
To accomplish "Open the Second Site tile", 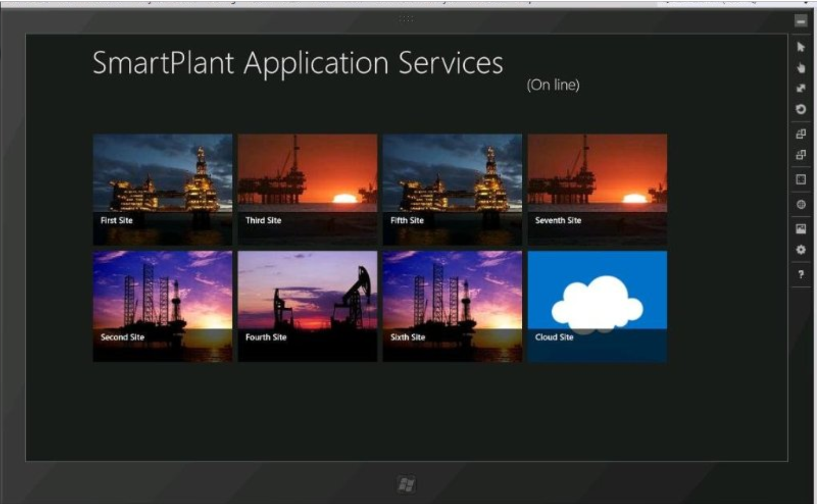I will (162, 307).
